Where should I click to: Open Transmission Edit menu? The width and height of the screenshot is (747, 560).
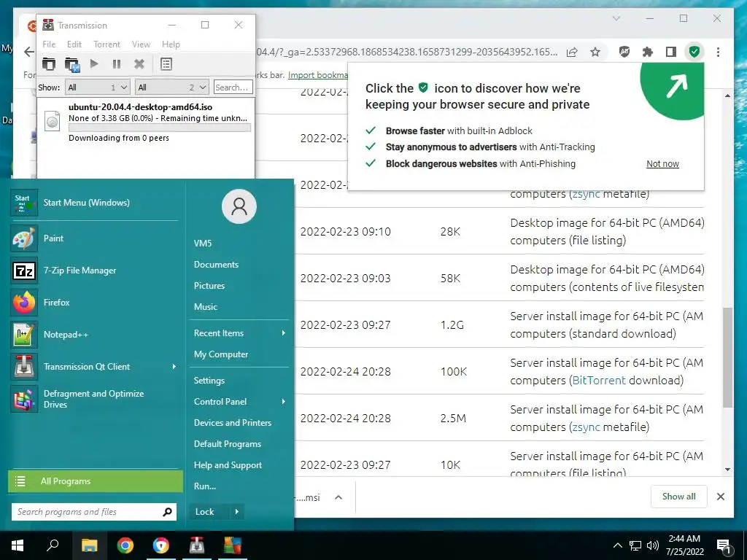[x=74, y=44]
